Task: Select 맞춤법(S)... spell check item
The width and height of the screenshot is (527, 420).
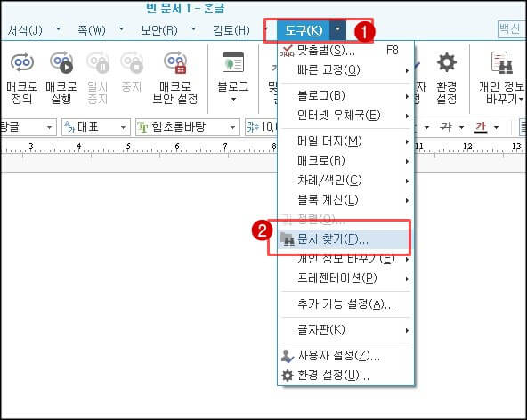Action: click(345, 51)
